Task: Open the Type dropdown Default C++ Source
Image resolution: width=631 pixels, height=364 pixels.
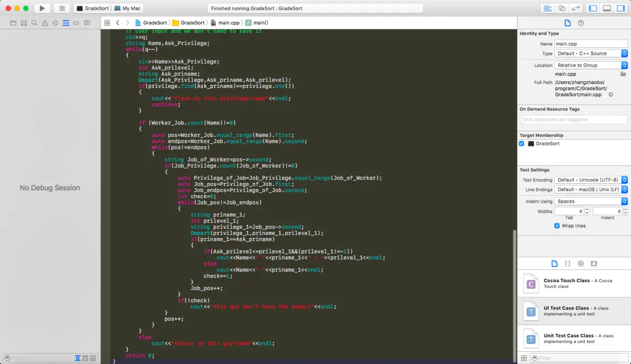Action: 591,53
